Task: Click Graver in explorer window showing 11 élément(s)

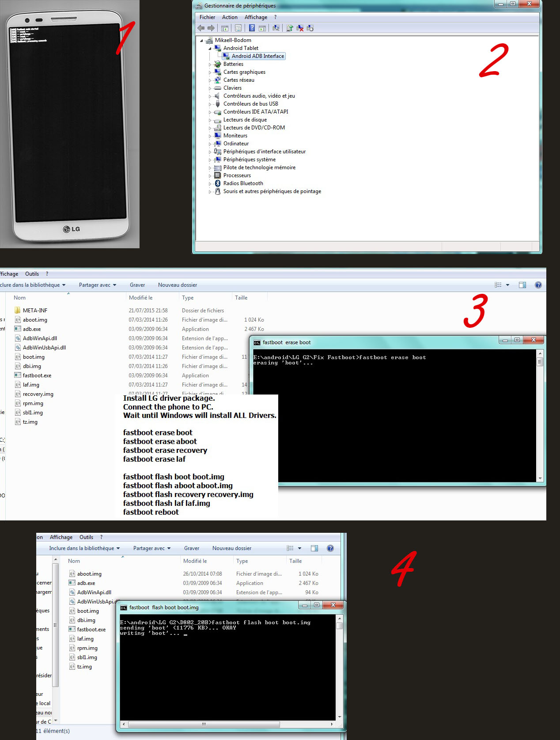Action: pyautogui.click(x=192, y=548)
